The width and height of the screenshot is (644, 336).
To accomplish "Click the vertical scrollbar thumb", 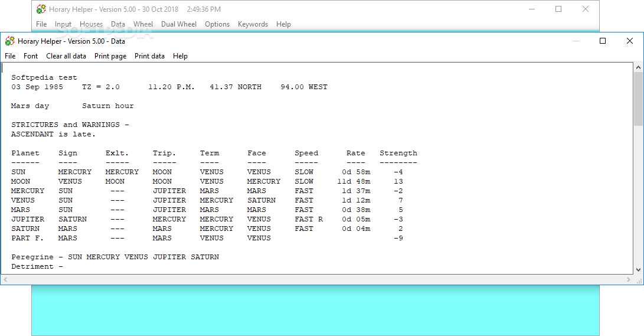I will click(x=638, y=99).
